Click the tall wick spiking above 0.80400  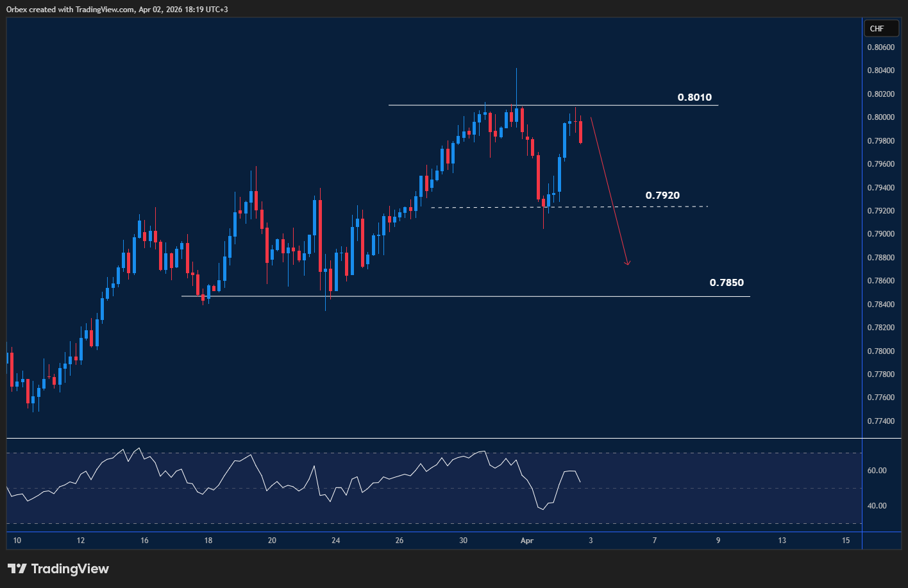516,80
